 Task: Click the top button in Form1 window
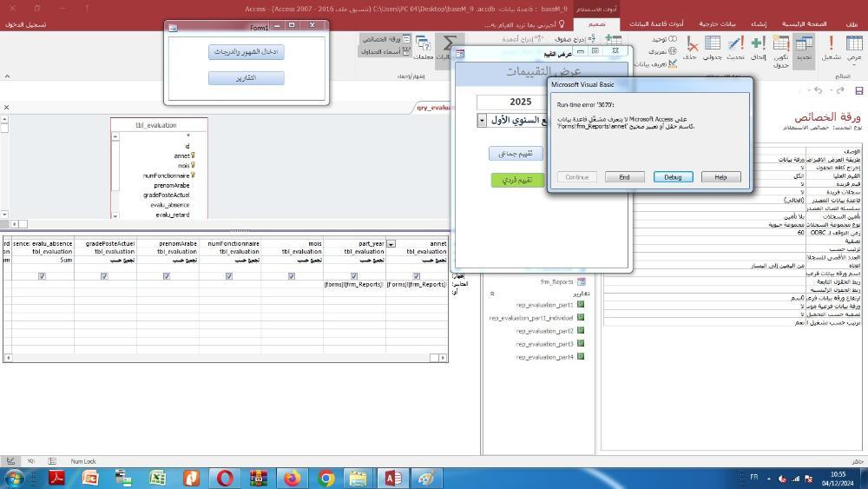pyautogui.click(x=247, y=51)
